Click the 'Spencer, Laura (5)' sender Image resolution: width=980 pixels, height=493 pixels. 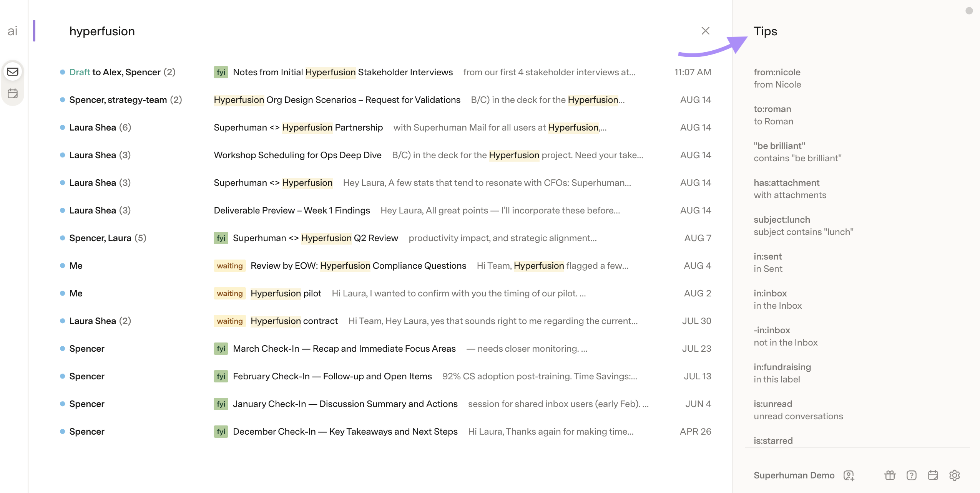108,238
